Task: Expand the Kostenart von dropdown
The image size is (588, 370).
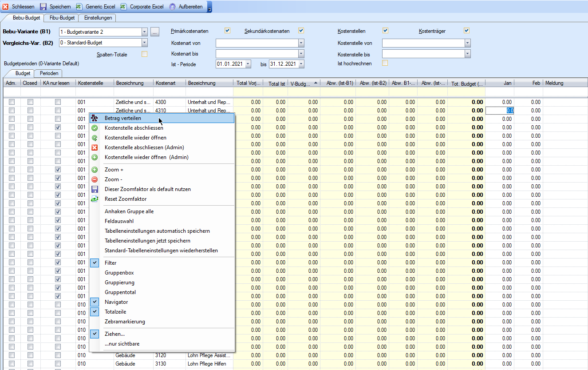Action: coord(301,43)
